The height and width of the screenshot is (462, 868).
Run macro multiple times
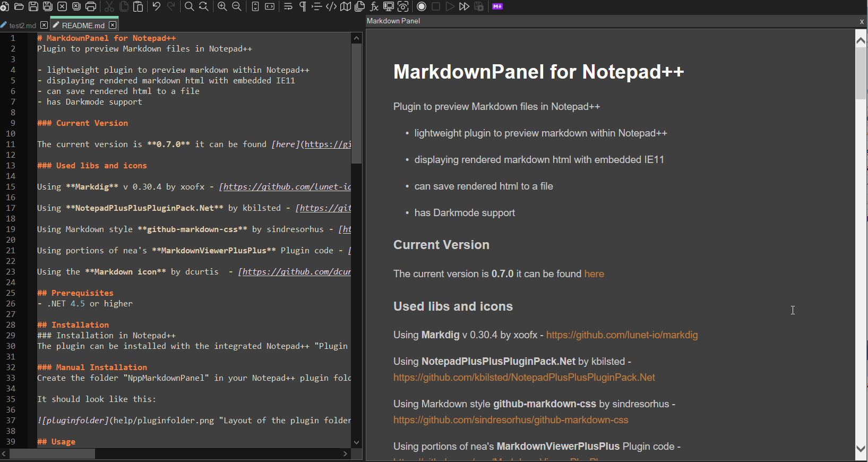pos(465,6)
